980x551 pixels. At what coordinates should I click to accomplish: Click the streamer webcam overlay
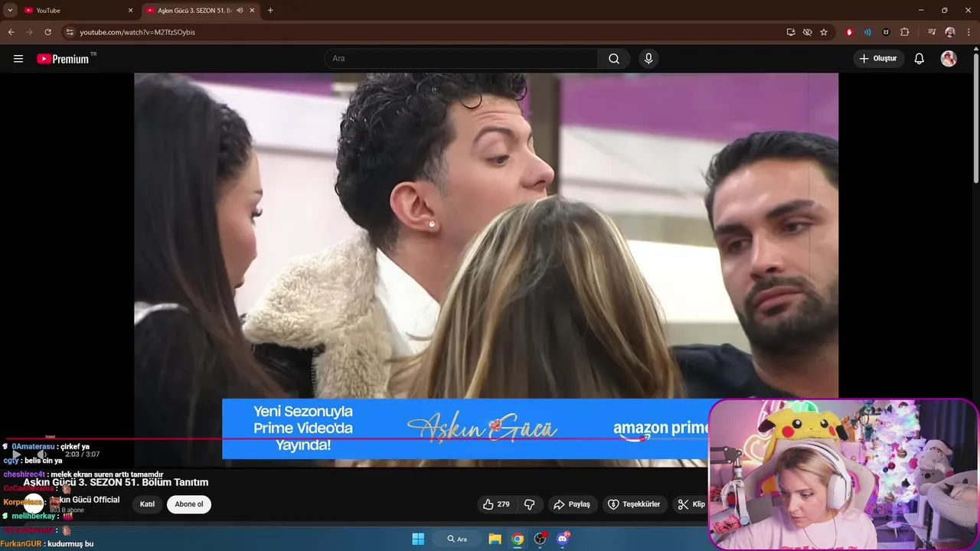coord(843,474)
